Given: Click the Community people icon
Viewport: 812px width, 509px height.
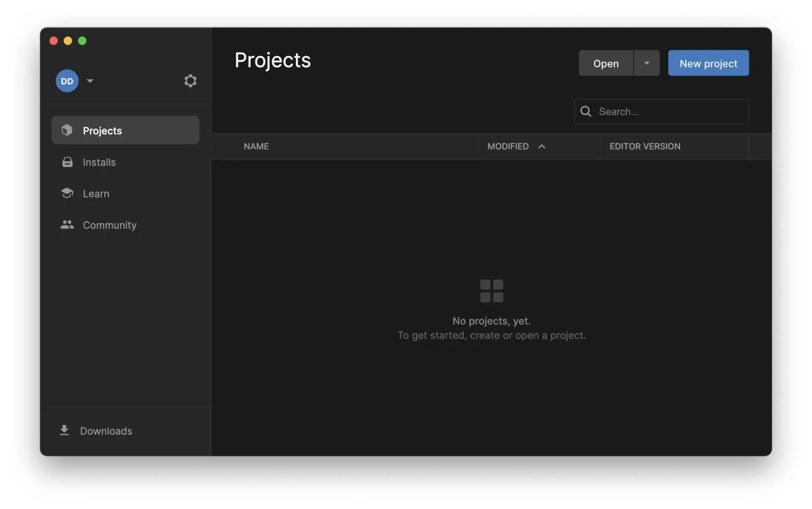Looking at the screenshot, I should [x=67, y=224].
